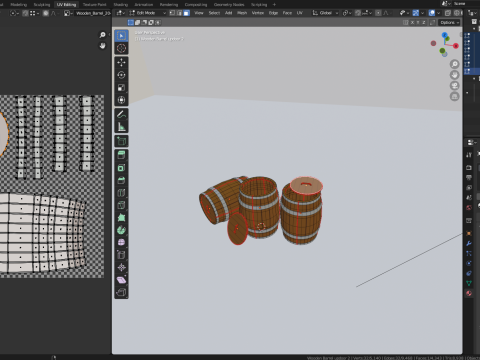Select the Edge Slide tool
This screenshot has width=480, height=360.
point(121,255)
